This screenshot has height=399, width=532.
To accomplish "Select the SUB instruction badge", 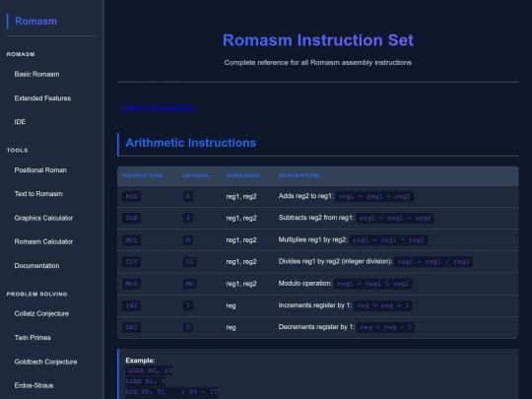I will pos(131,218).
